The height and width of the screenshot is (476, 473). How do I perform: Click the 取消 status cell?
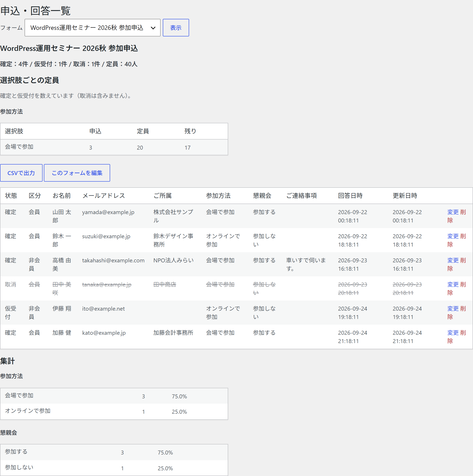click(x=11, y=285)
